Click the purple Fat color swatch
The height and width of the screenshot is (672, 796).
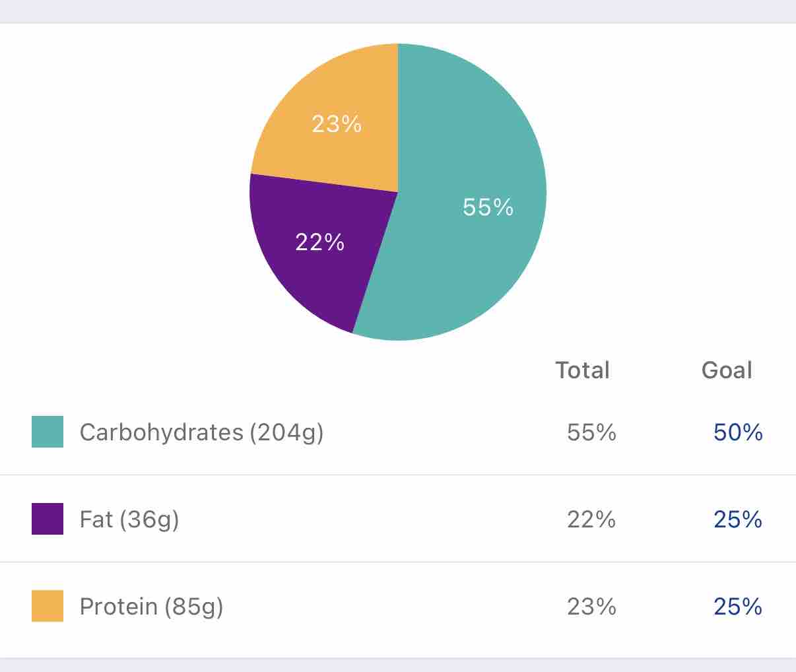click(48, 519)
